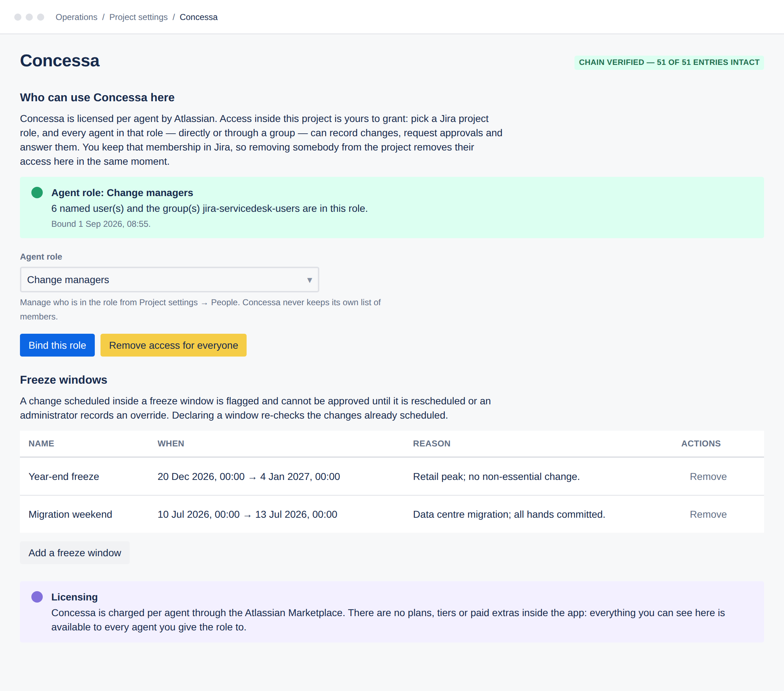The width and height of the screenshot is (784, 691).
Task: Click the Concessa page title
Action: (60, 61)
